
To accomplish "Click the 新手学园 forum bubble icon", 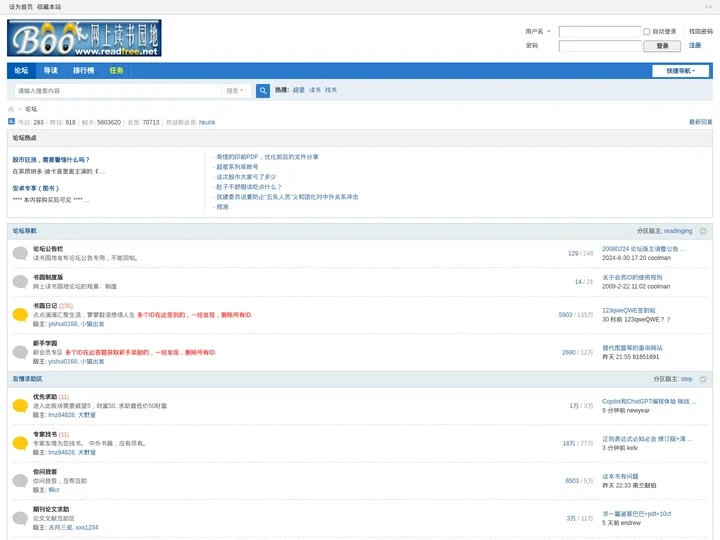I will [20, 352].
